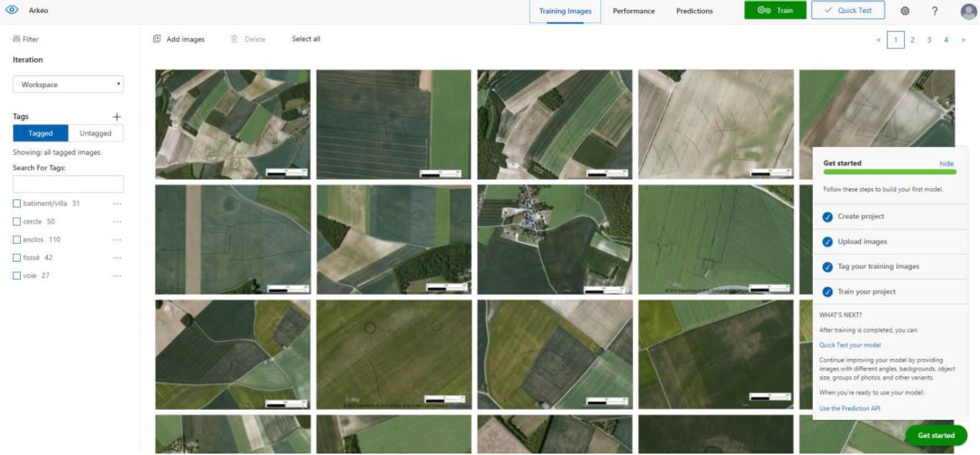Open the user account avatar

pyautogui.click(x=968, y=11)
